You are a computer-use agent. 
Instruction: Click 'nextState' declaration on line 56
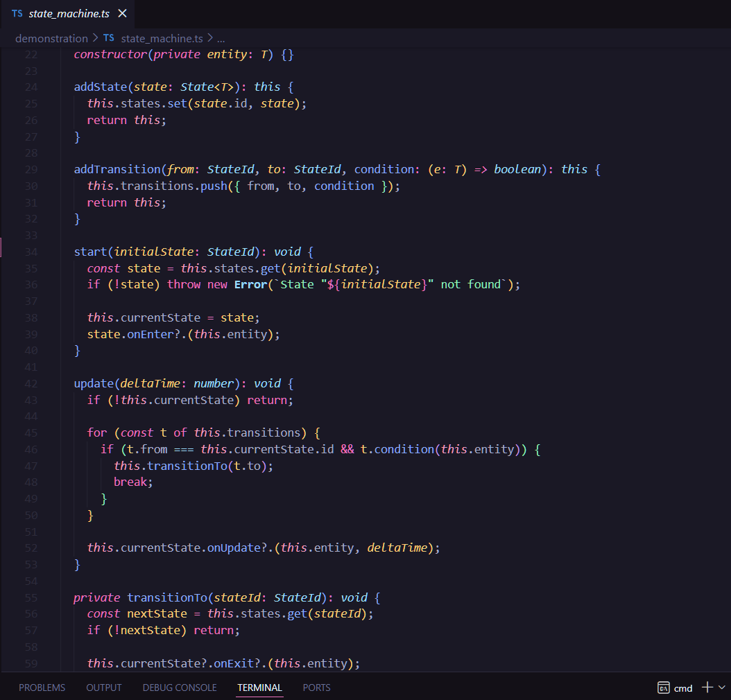[x=157, y=614]
